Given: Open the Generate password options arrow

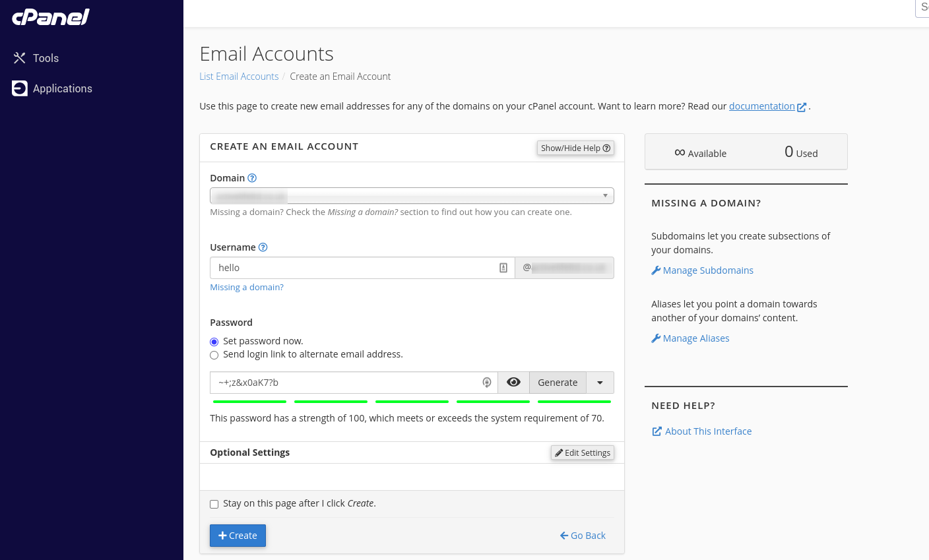Looking at the screenshot, I should click(600, 383).
